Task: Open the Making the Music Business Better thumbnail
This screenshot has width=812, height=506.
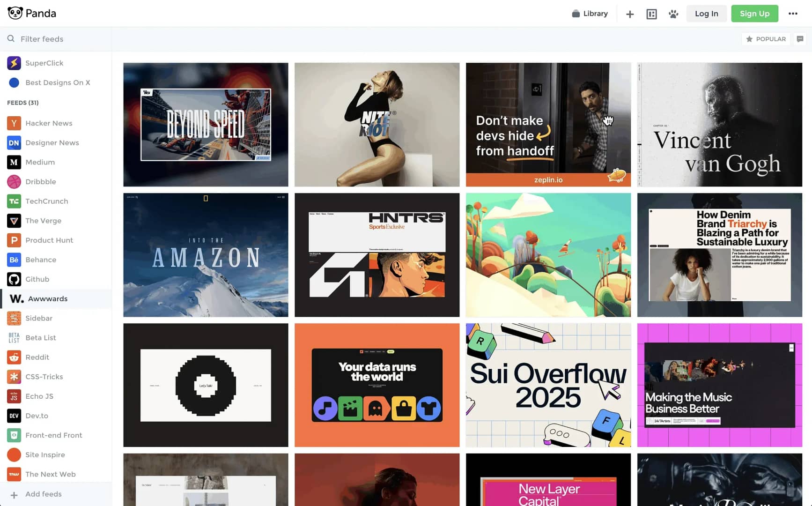Action: pyautogui.click(x=720, y=385)
